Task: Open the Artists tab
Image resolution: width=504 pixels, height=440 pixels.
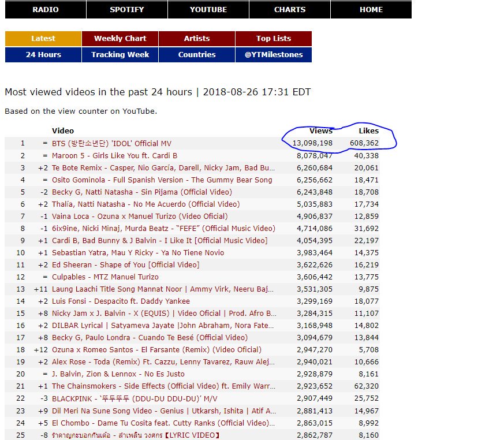Action: pos(197,39)
